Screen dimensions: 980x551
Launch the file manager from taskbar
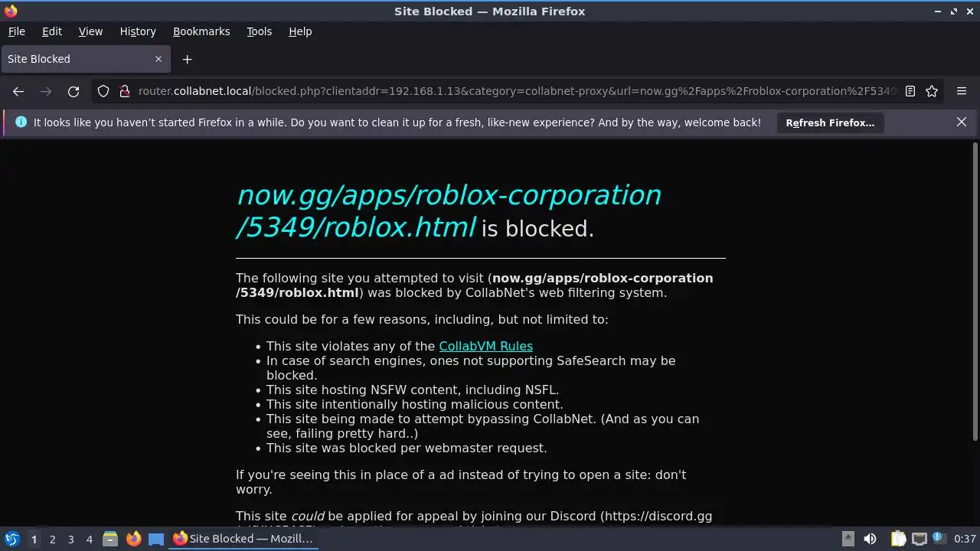pyautogui.click(x=110, y=539)
